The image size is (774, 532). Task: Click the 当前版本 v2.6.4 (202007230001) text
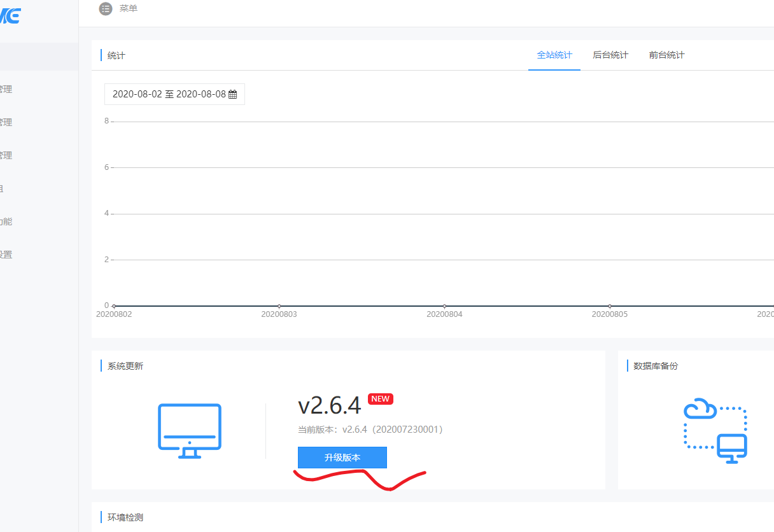click(x=370, y=430)
